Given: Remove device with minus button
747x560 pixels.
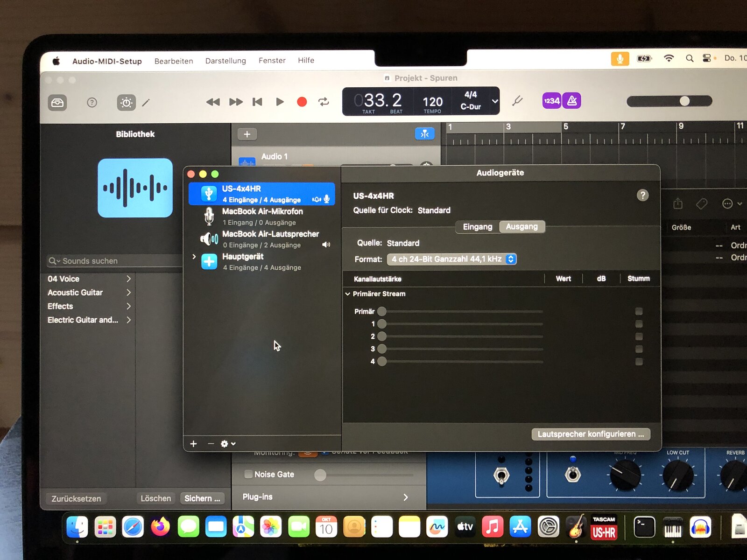Looking at the screenshot, I should coord(211,444).
